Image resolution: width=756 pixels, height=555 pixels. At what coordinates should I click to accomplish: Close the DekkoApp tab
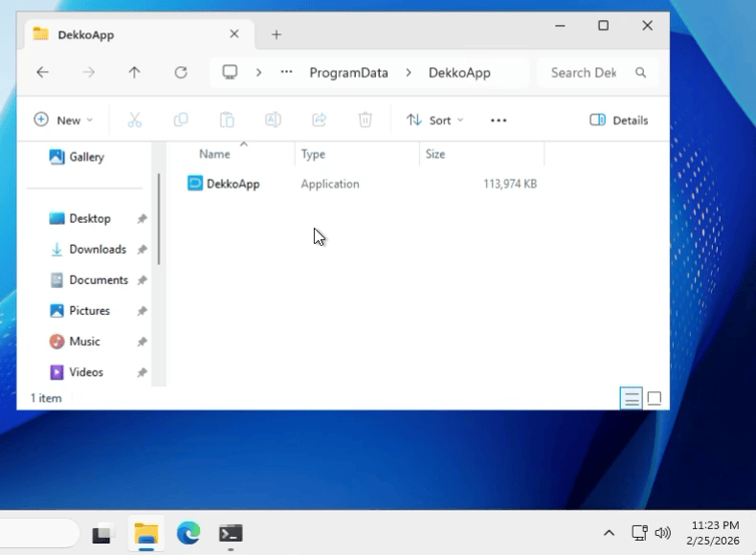click(234, 34)
